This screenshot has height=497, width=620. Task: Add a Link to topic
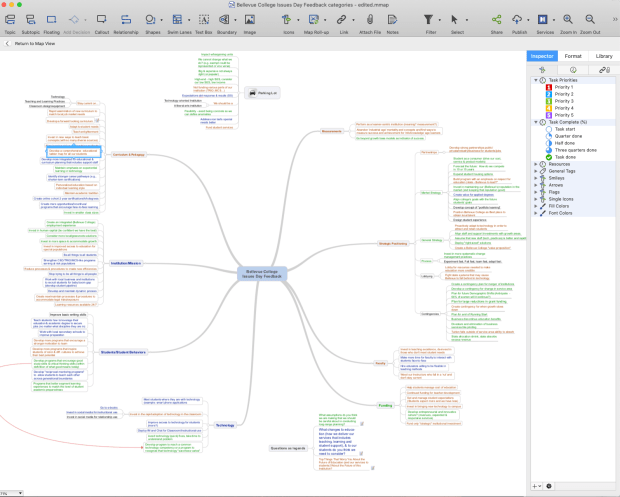[x=342, y=20]
